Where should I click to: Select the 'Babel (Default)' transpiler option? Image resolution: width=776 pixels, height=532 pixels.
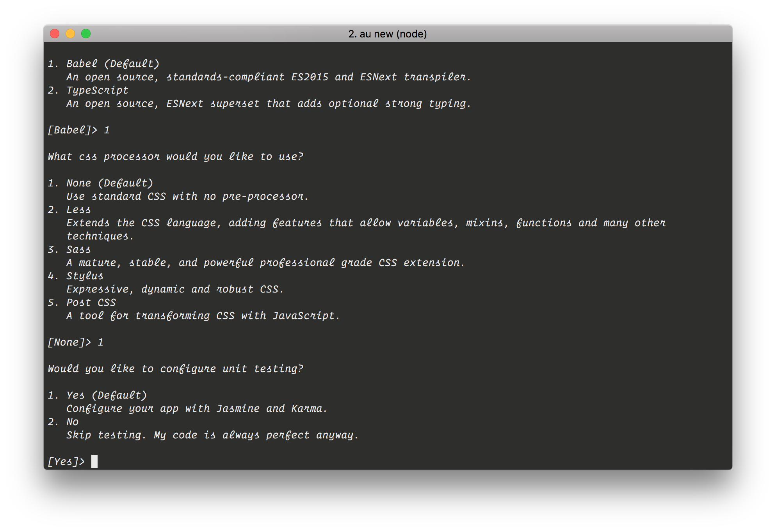click(x=103, y=63)
